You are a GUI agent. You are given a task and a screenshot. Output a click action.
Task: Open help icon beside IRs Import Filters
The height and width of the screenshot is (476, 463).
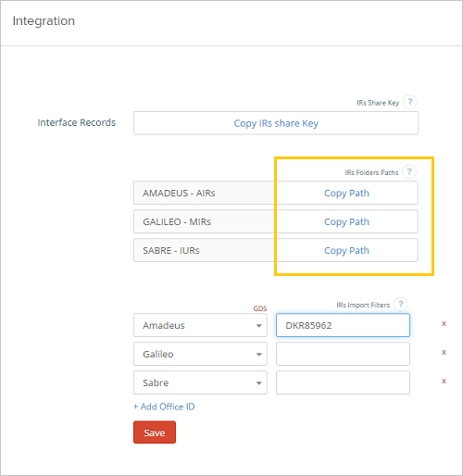tap(401, 305)
